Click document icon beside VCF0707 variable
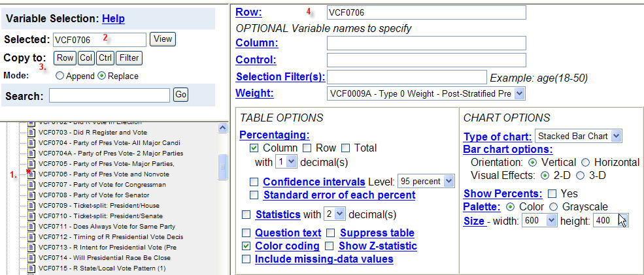 [31, 185]
